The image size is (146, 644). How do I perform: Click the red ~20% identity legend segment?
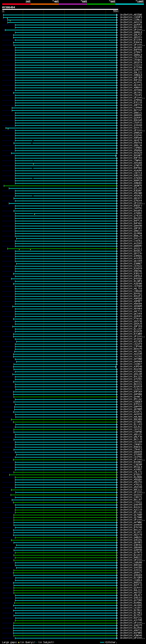click(16, 4)
